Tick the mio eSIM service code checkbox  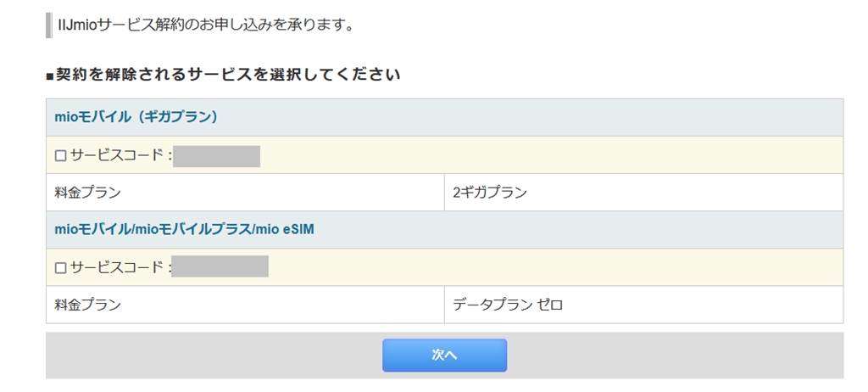tap(61, 267)
